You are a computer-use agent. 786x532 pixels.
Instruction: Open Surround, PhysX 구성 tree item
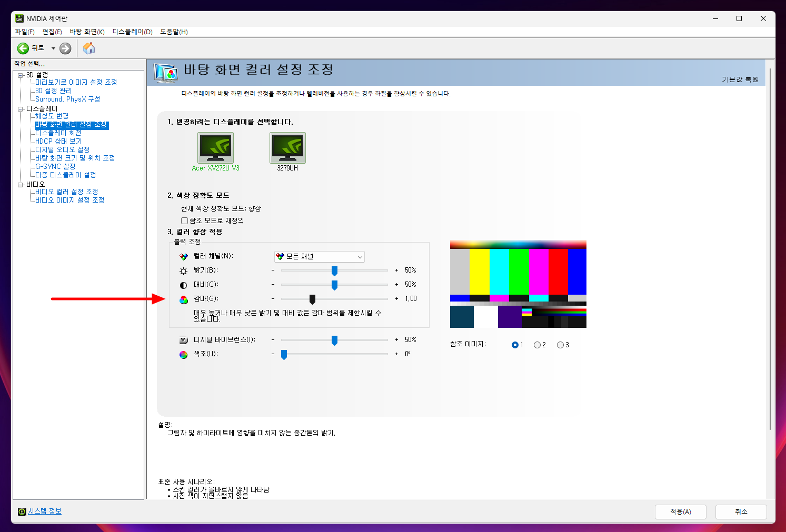[x=67, y=99]
